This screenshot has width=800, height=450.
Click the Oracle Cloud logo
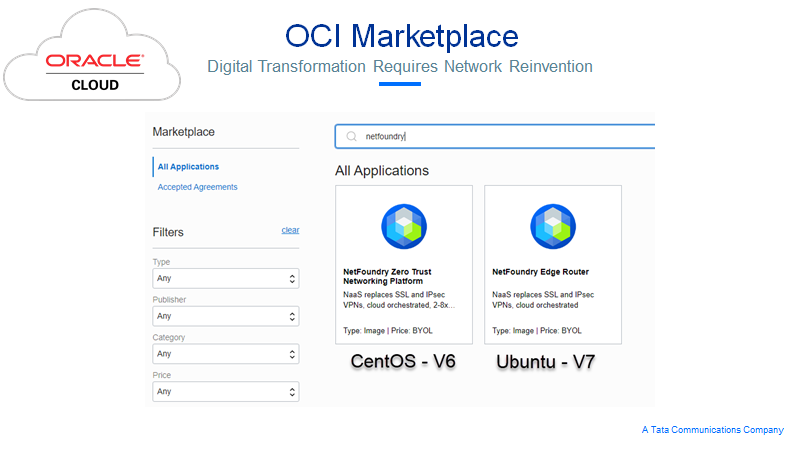[x=92, y=56]
